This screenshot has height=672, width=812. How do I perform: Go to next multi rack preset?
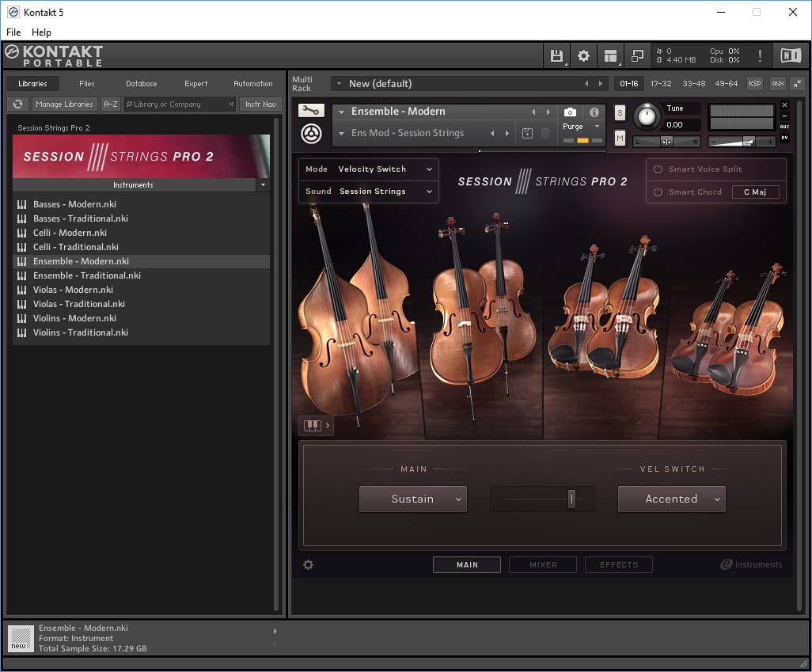pyautogui.click(x=600, y=83)
